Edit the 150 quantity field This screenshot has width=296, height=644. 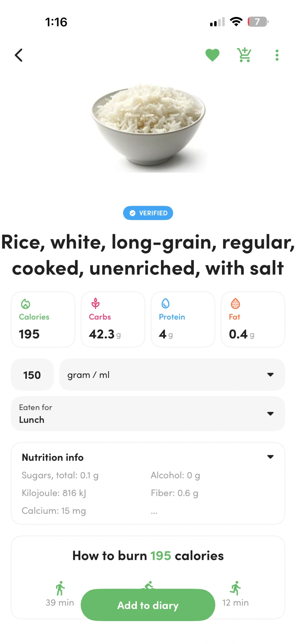coord(32,375)
